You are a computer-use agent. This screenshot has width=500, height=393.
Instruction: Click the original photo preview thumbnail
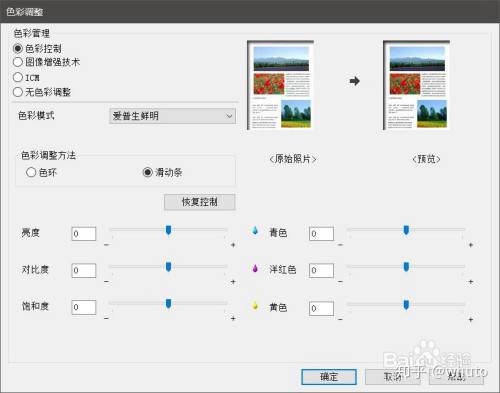point(280,85)
